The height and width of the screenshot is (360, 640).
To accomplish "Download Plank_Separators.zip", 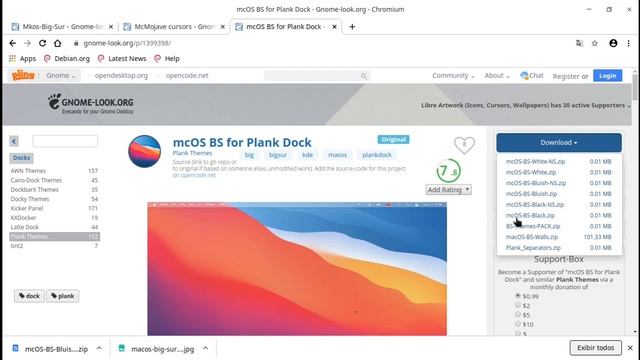I will (x=533, y=247).
